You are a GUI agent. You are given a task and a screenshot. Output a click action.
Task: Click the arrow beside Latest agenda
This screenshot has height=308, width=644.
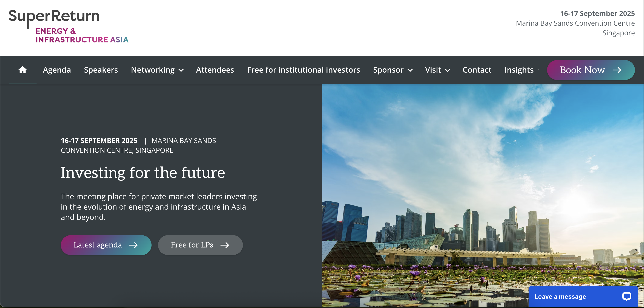133,245
